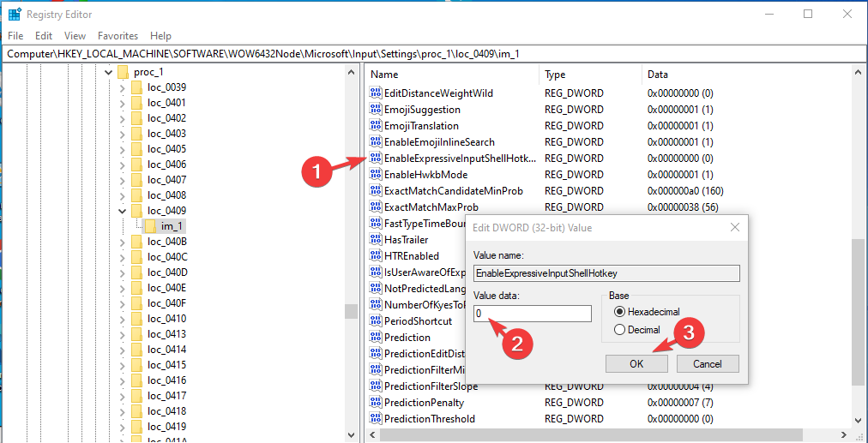This screenshot has height=443, width=868.
Task: Click the im_1 folder icon
Action: pos(151,225)
